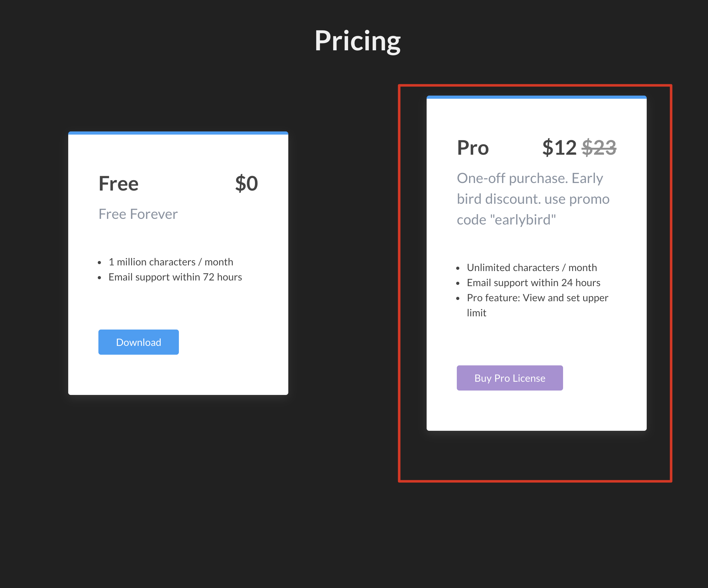
Task: Click the 24 hours email support item
Action: tap(534, 283)
